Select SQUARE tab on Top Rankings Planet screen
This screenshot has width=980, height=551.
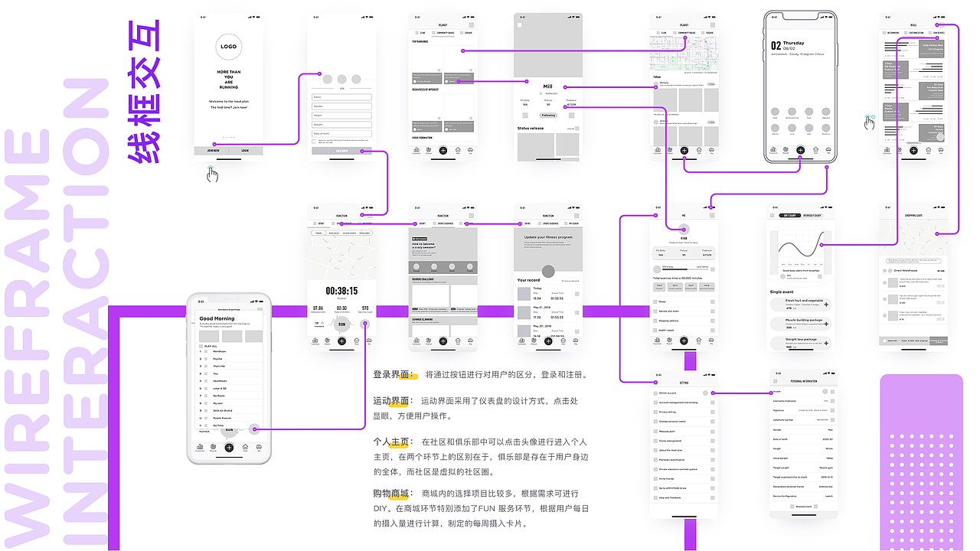467,33
